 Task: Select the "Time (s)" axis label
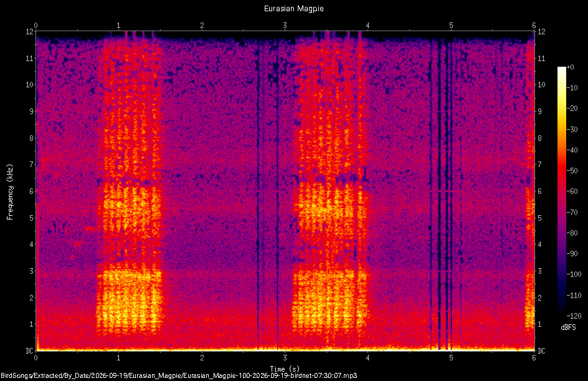[285, 369]
